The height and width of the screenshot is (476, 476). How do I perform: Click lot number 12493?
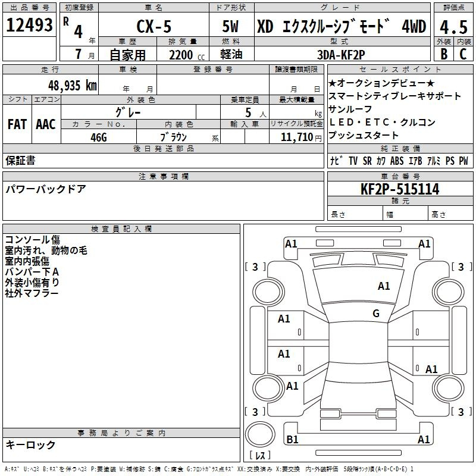click(x=29, y=25)
